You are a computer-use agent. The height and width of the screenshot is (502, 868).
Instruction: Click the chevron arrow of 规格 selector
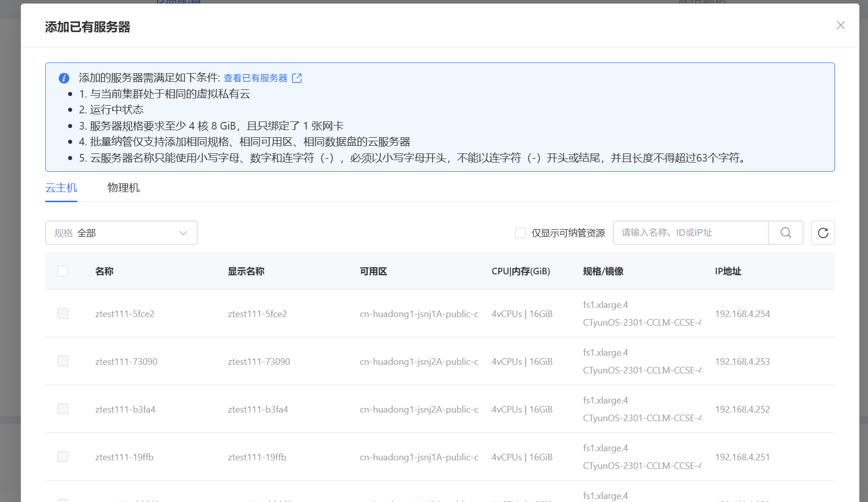click(183, 233)
